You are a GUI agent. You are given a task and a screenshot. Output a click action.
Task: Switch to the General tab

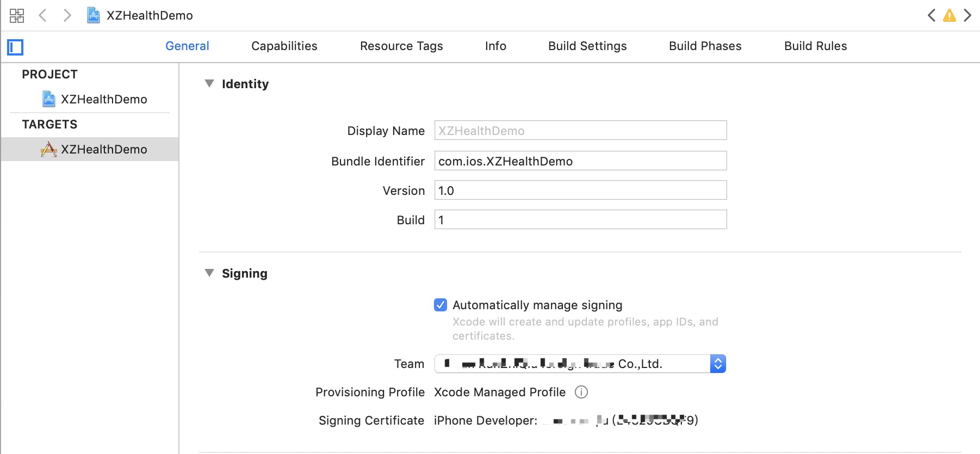pos(187,46)
